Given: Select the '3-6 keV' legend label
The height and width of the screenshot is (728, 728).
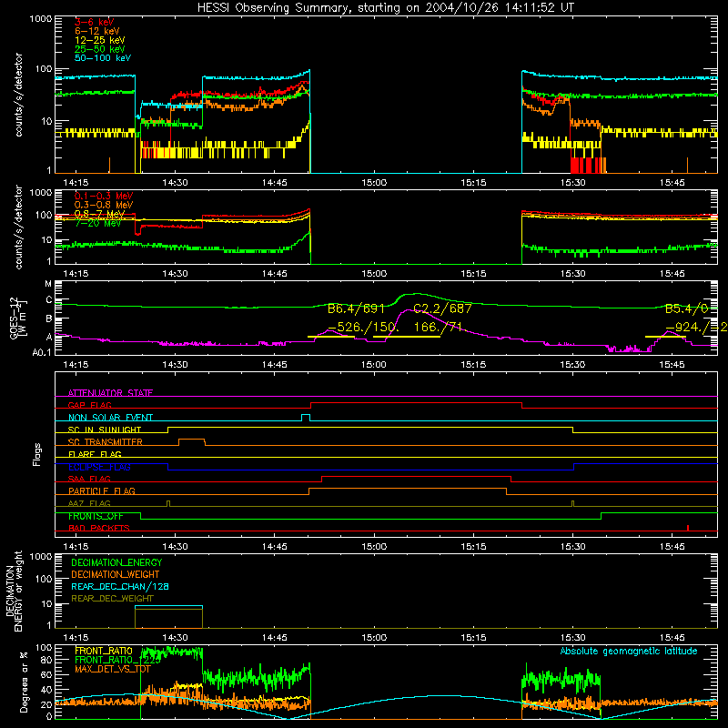Looking at the screenshot, I should [x=95, y=22].
